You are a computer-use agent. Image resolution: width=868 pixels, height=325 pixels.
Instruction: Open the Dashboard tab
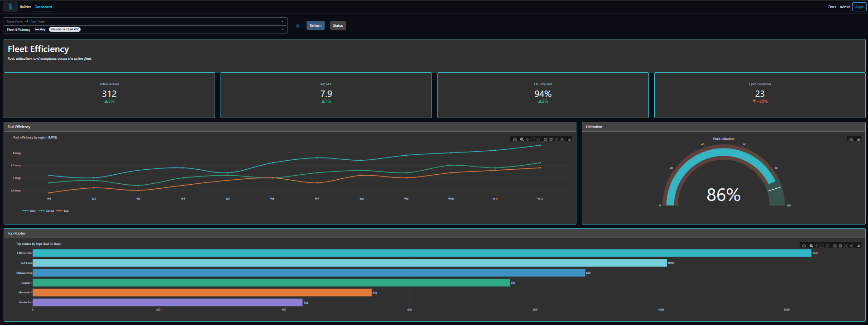click(43, 7)
